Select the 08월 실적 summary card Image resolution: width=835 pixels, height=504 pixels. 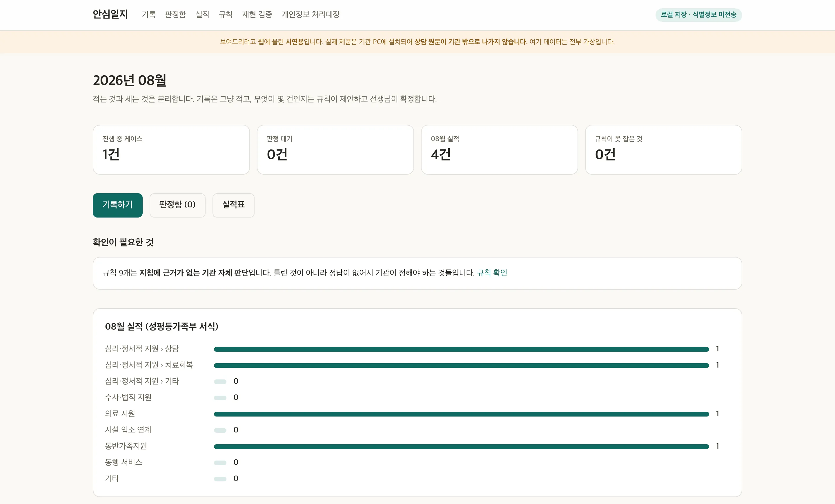click(499, 150)
